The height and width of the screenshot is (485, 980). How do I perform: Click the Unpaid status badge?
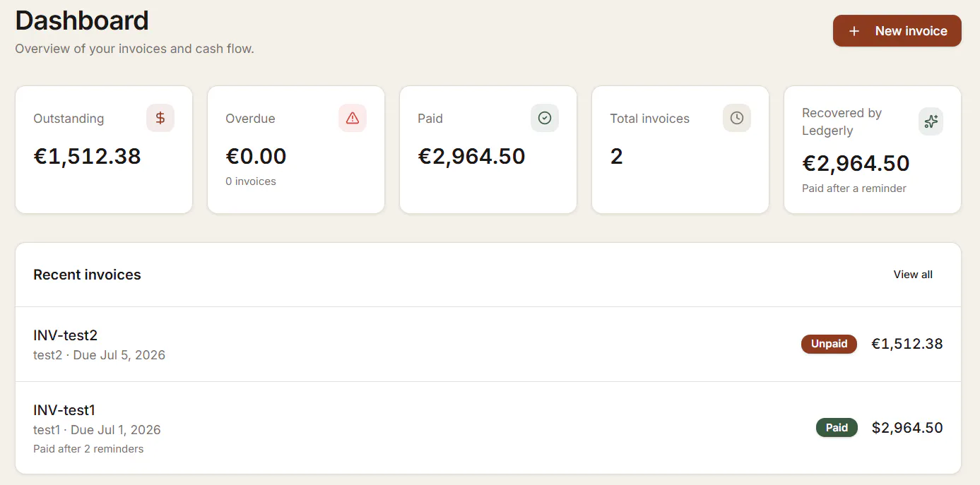pyautogui.click(x=829, y=344)
